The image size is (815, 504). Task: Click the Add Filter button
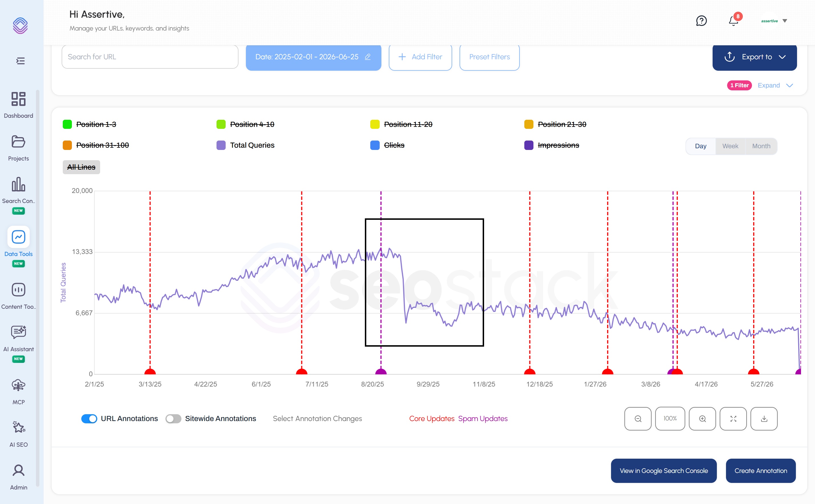420,57
